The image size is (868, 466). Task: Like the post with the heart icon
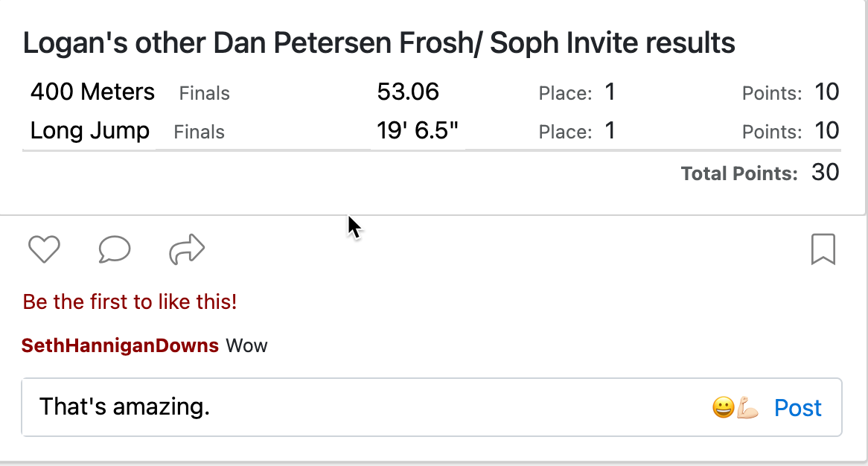tap(44, 249)
